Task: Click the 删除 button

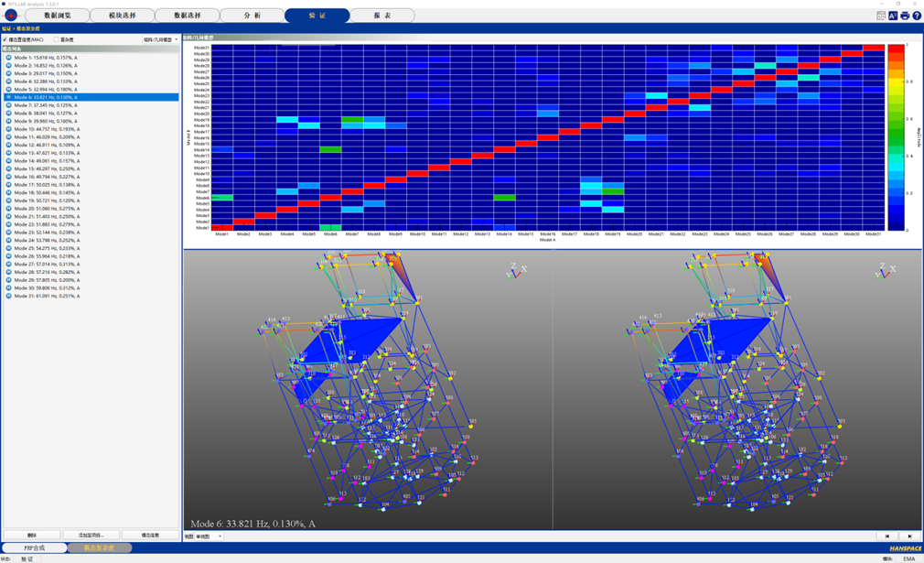Action: pos(32,536)
